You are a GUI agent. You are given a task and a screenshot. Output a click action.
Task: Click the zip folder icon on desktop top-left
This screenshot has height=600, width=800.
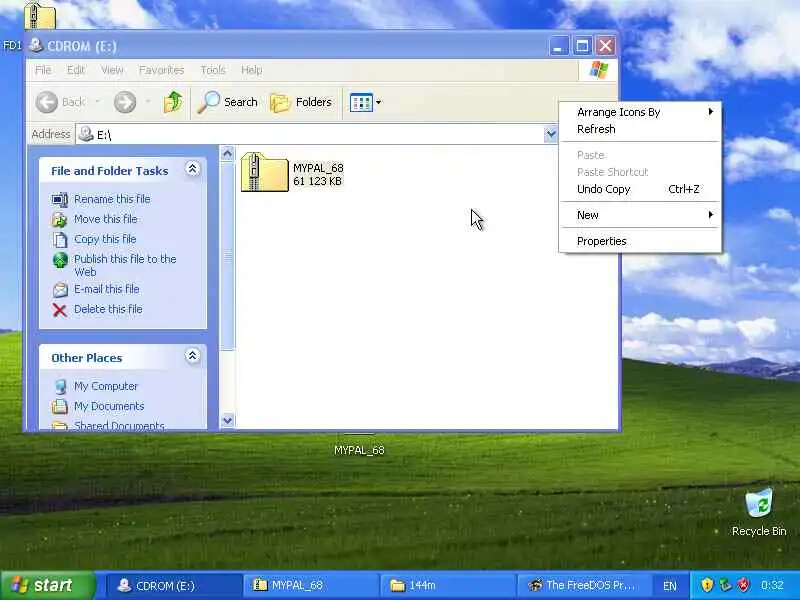click(x=40, y=15)
